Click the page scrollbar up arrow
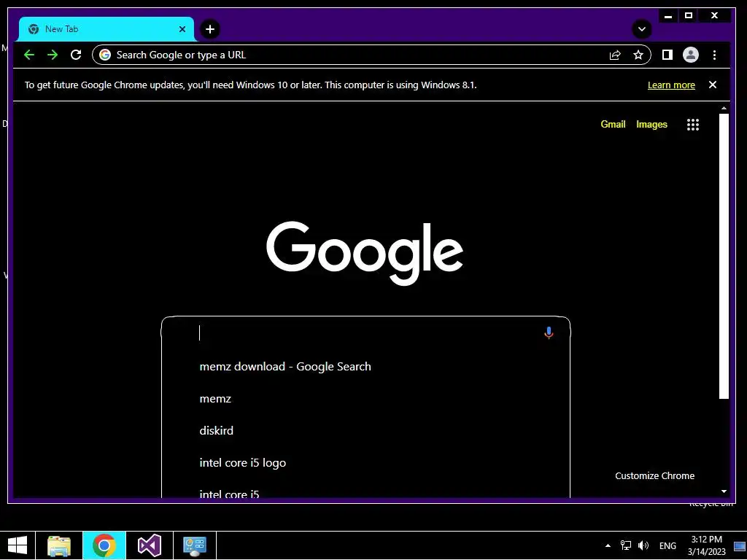Image resolution: width=747 pixels, height=560 pixels. click(724, 108)
